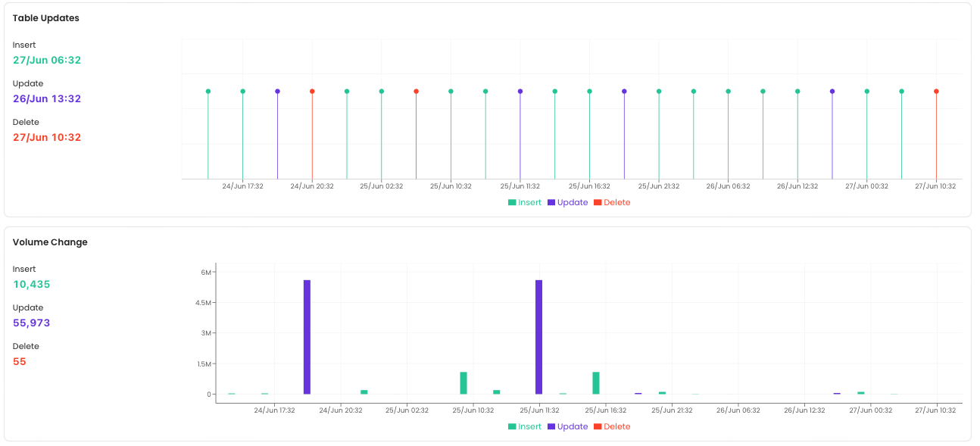
Task: Click the Insert timestamp 27/Jun 06:32
Action: (x=45, y=61)
